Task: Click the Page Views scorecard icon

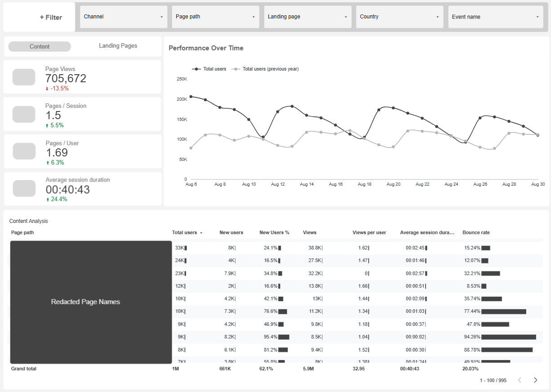Action: click(23, 77)
